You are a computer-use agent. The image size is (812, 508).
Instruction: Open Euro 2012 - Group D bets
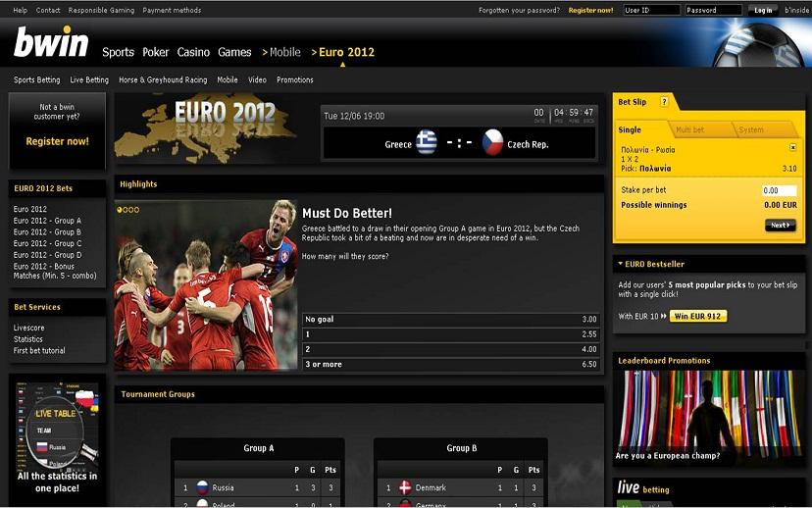point(47,255)
